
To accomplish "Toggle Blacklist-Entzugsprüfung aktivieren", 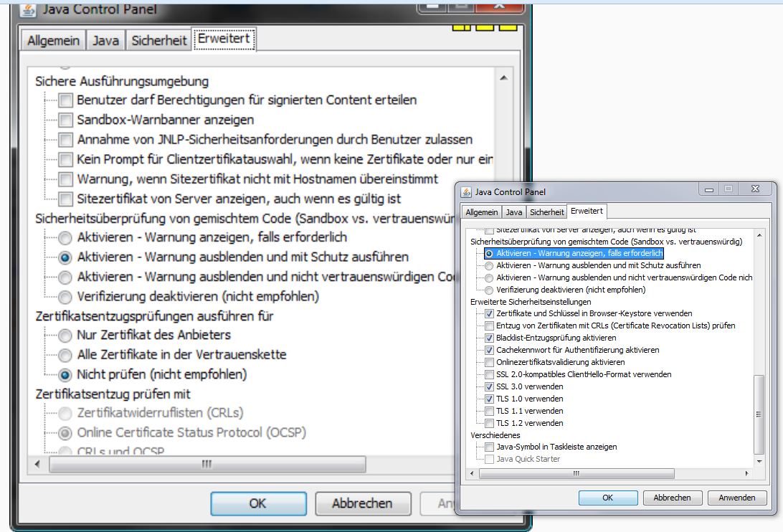I will point(489,338).
